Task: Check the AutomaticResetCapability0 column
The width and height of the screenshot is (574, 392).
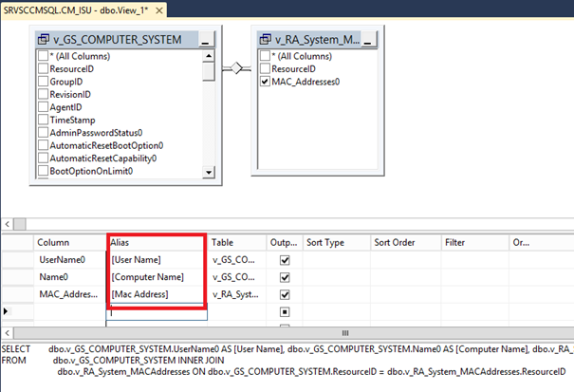Action: [44, 159]
